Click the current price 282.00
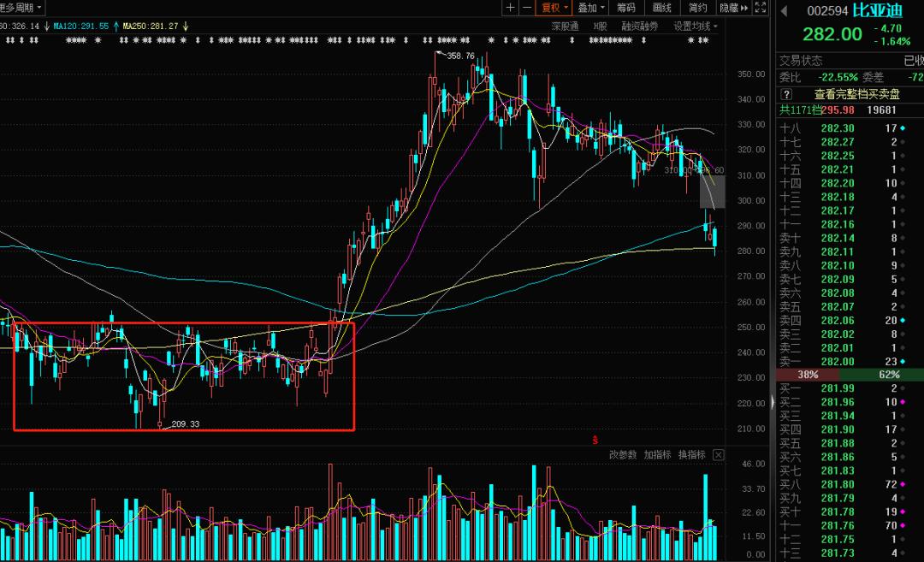The height and width of the screenshot is (562, 924). coord(832,34)
